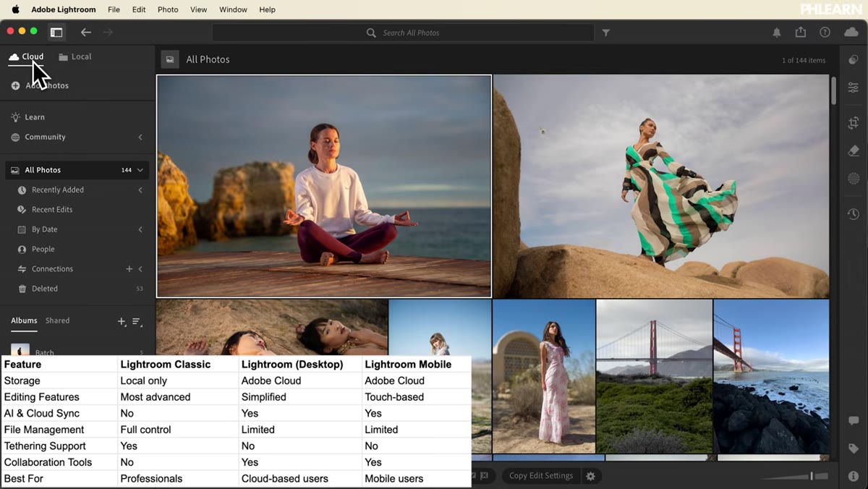
Task: Expand the Connections chevron
Action: (140, 268)
